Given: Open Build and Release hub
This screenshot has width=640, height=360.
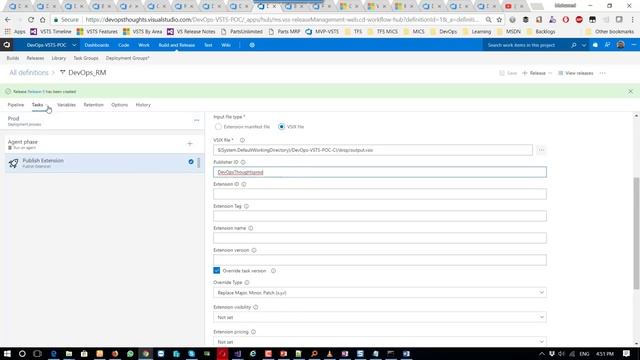Looking at the screenshot, I should (177, 45).
